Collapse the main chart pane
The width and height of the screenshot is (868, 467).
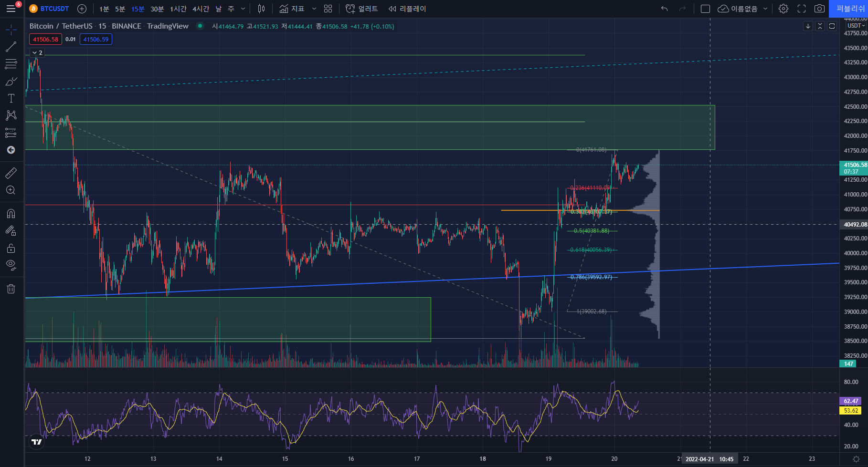820,26
